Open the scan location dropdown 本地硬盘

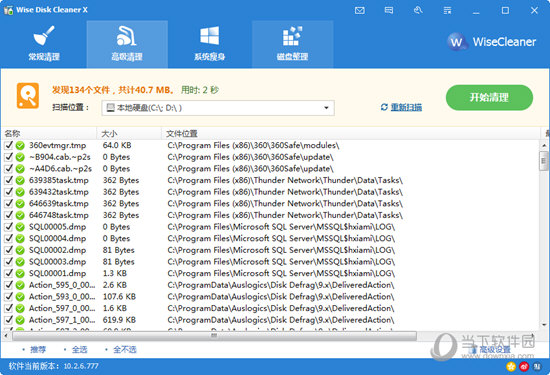(x=218, y=108)
